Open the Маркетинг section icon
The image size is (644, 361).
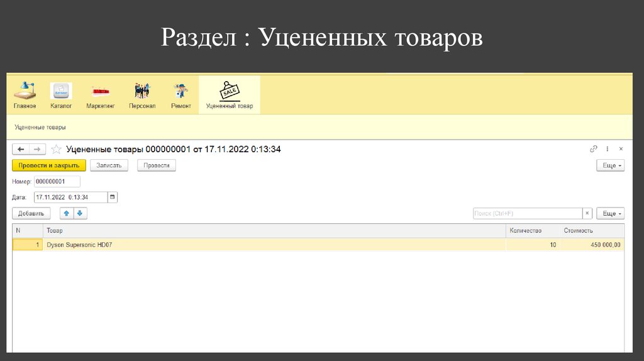coord(100,95)
